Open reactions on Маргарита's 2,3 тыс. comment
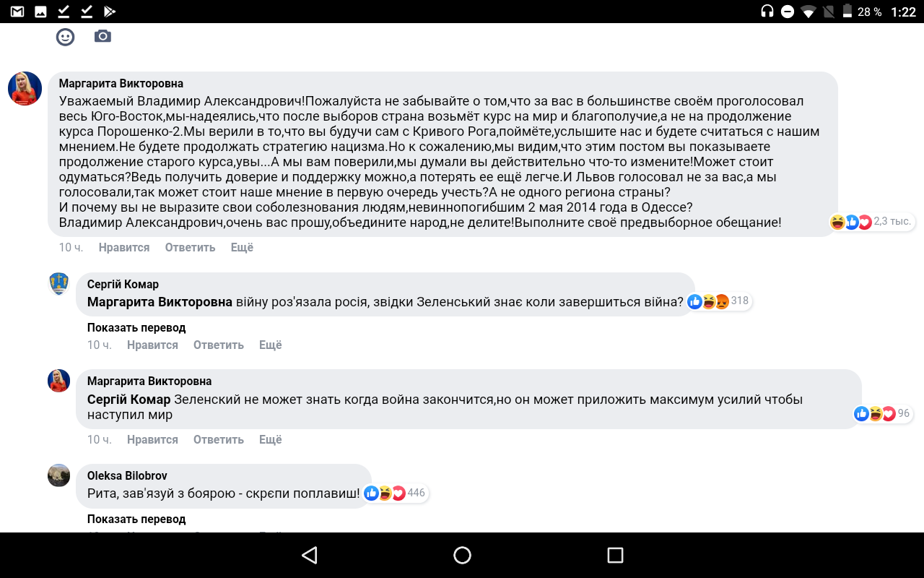The height and width of the screenshot is (578, 924). [x=872, y=222]
